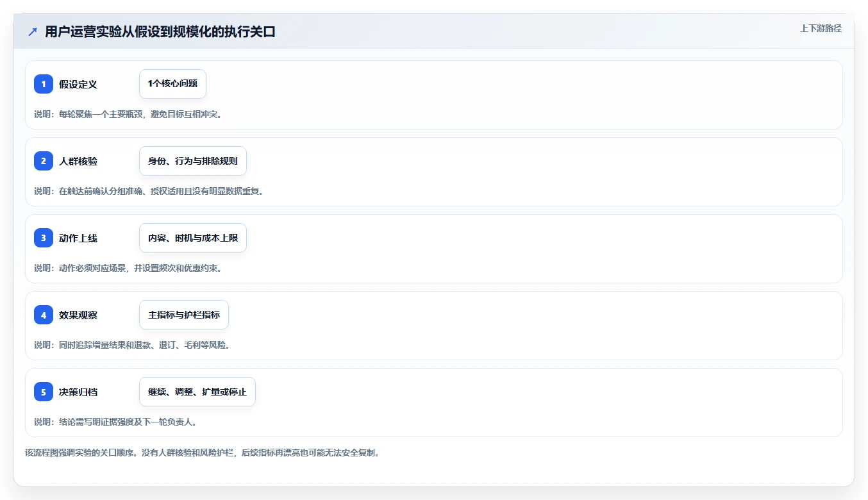Click the note 动作必须对应场景
The image size is (868, 500).
(92, 268)
